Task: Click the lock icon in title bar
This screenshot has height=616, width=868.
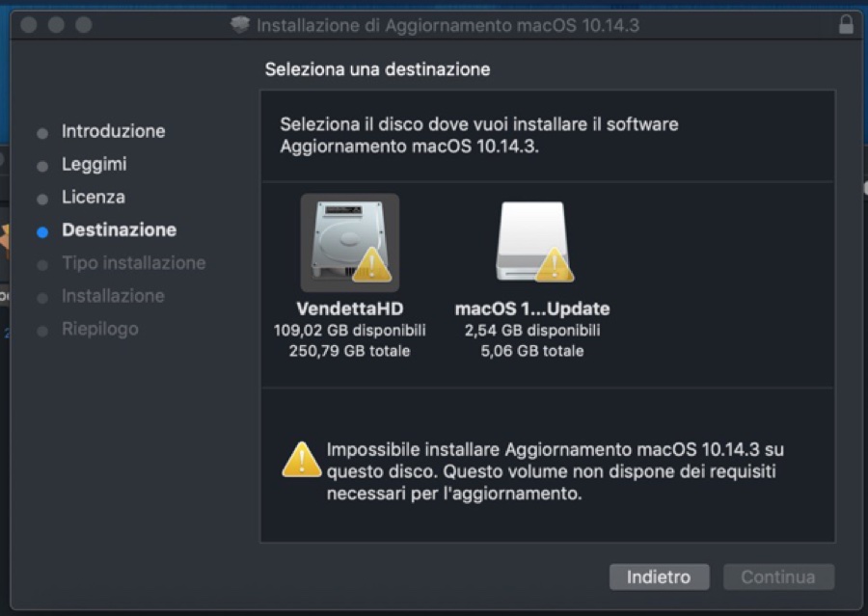Action: (846, 25)
